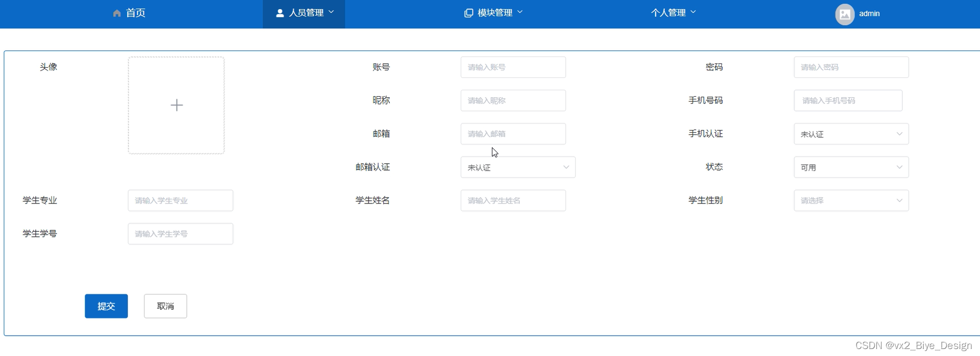
Task: Click the 学生姓名 label
Action: 373,200
